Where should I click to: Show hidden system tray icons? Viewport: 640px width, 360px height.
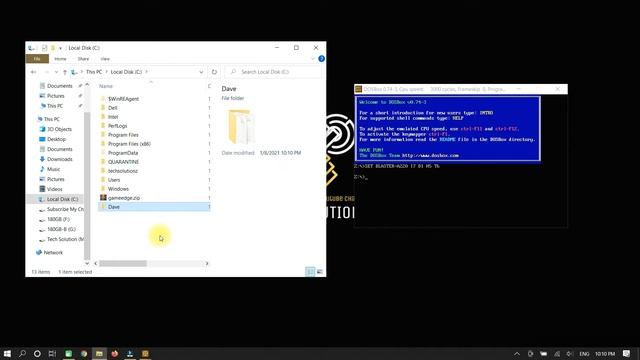pos(517,353)
